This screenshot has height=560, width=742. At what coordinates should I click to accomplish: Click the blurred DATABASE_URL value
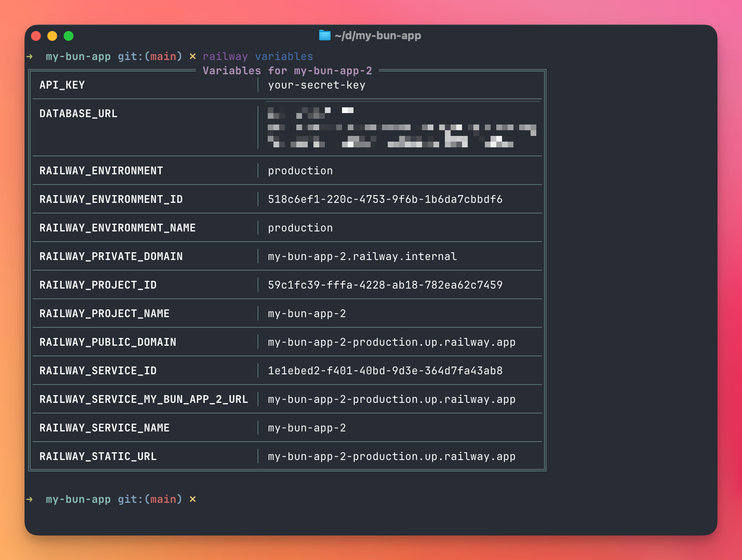click(401, 127)
